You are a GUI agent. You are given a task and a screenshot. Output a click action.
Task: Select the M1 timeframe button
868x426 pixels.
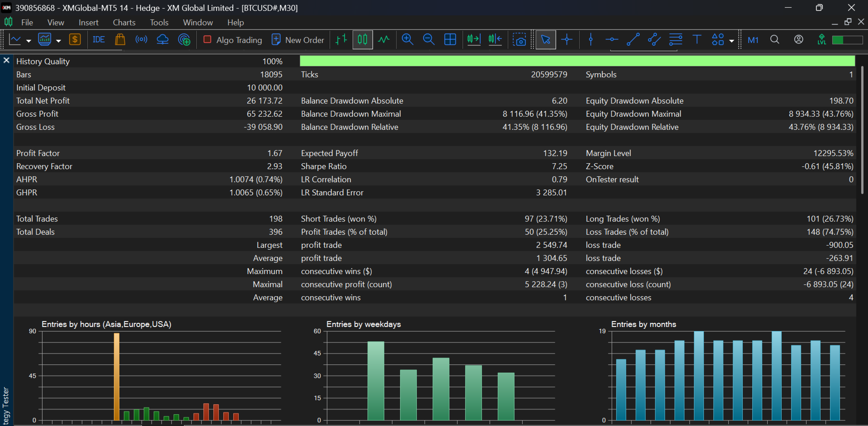point(753,40)
